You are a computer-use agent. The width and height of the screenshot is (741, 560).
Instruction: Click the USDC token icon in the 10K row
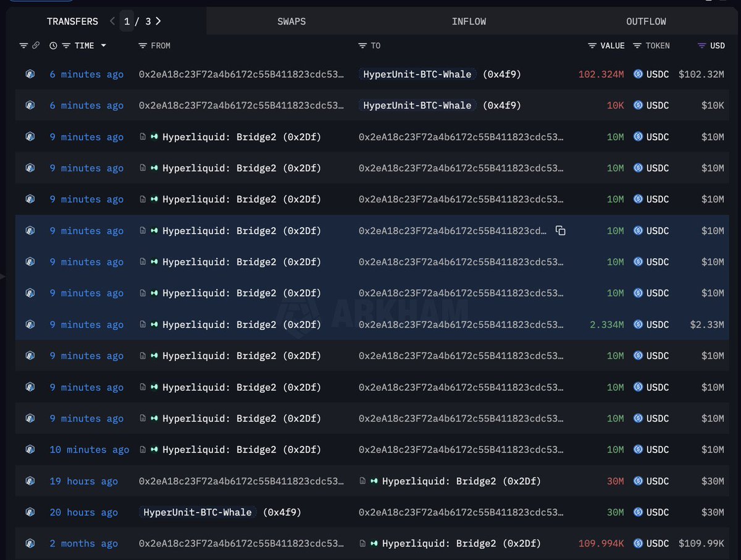coord(638,106)
